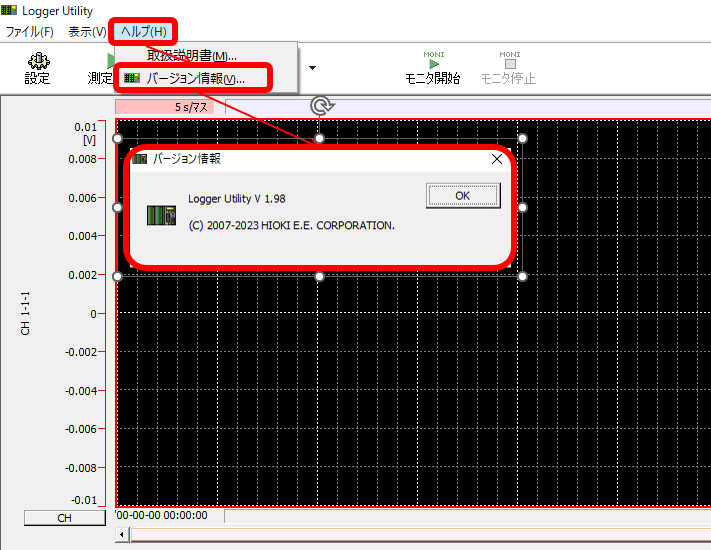The height and width of the screenshot is (550, 711).
Task: Click the HIOKI copyright text
Action: click(x=292, y=225)
